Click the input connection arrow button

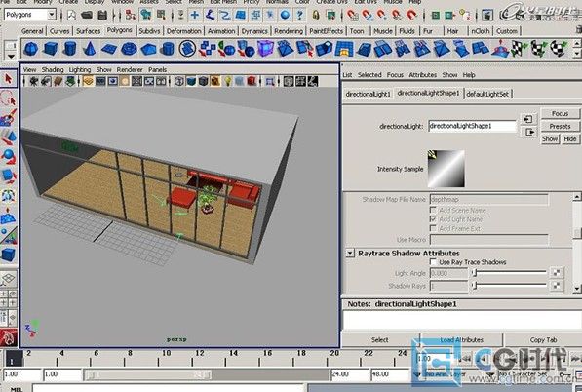click(x=527, y=119)
